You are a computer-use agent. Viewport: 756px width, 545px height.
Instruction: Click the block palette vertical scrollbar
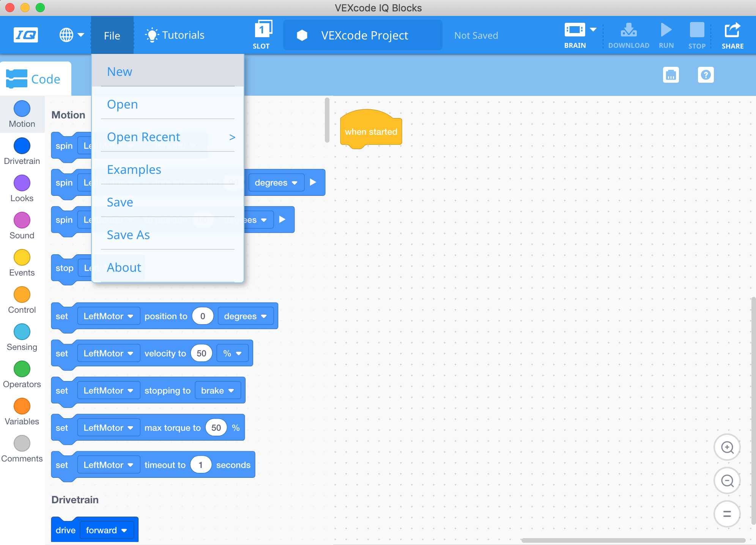click(x=327, y=120)
